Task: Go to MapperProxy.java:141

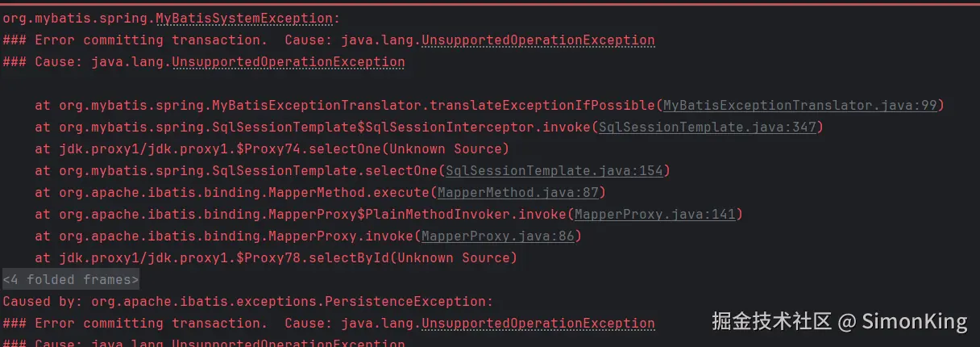Action: click(656, 214)
